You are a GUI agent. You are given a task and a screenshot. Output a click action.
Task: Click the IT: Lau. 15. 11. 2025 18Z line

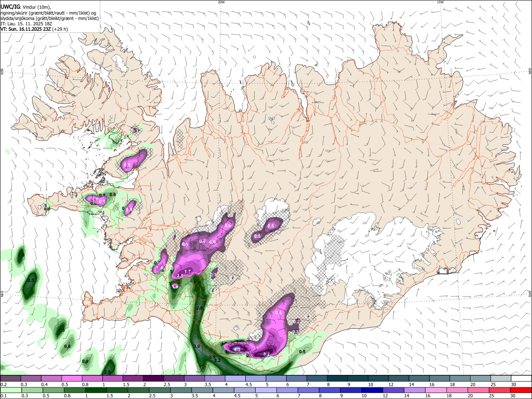coord(26,24)
